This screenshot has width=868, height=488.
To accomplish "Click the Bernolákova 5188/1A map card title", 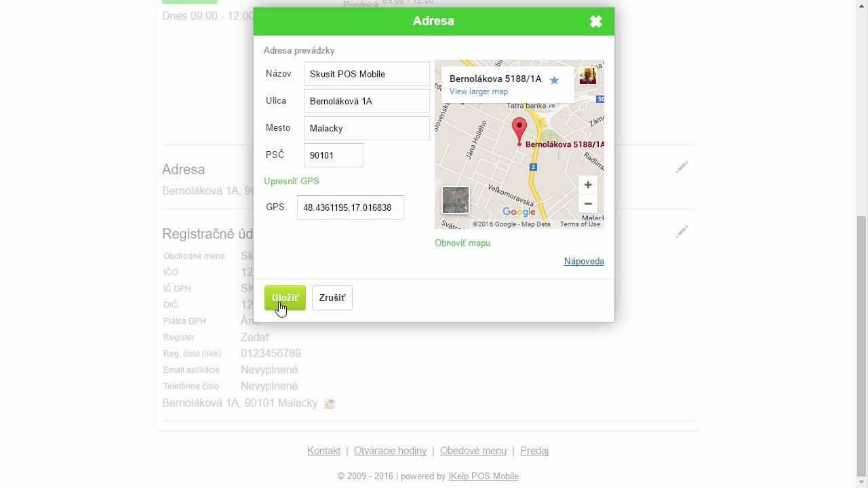I will [496, 79].
